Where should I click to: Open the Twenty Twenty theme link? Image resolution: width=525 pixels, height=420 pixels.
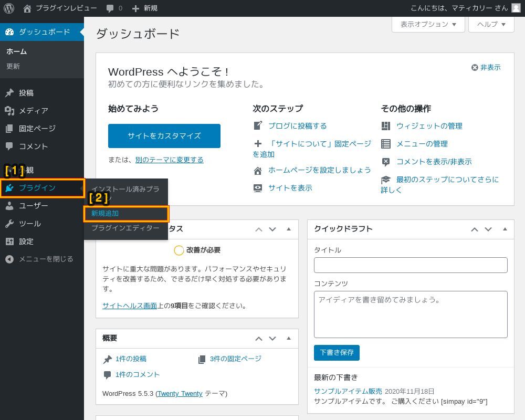click(180, 394)
